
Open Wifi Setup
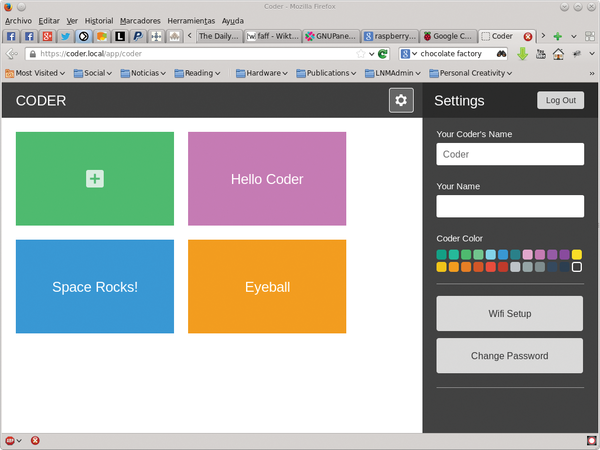pos(510,313)
